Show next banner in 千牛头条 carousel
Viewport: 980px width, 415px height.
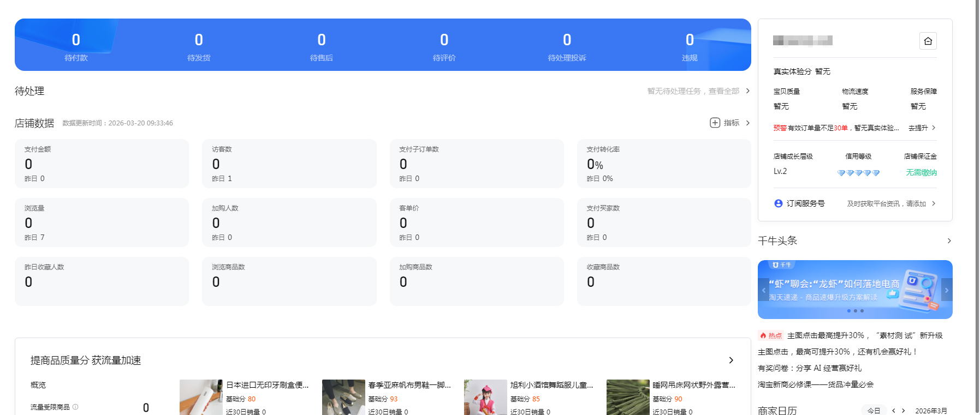(947, 290)
